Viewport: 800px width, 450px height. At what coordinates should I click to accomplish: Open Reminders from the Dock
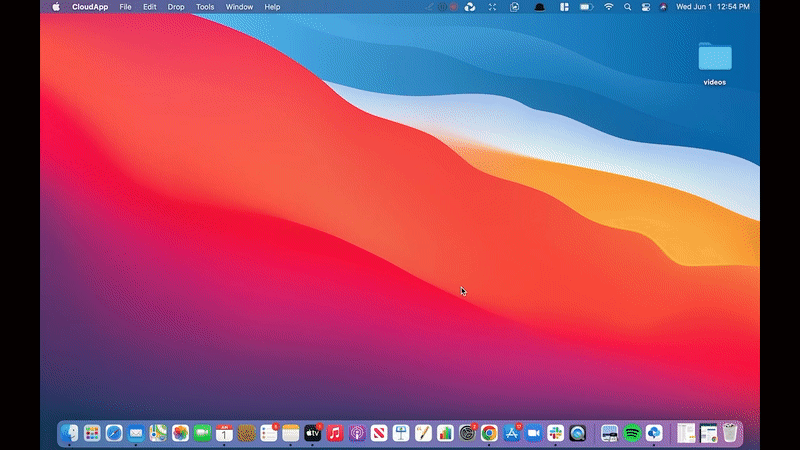point(268,433)
